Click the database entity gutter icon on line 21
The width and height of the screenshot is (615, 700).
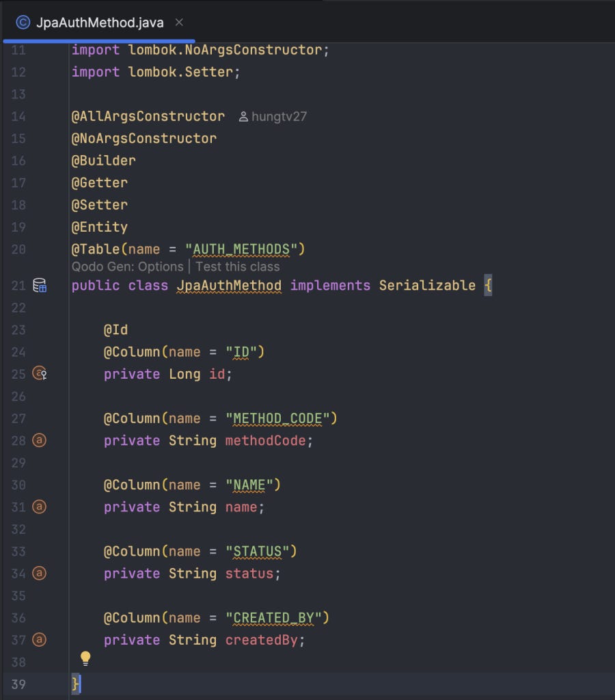[40, 285]
